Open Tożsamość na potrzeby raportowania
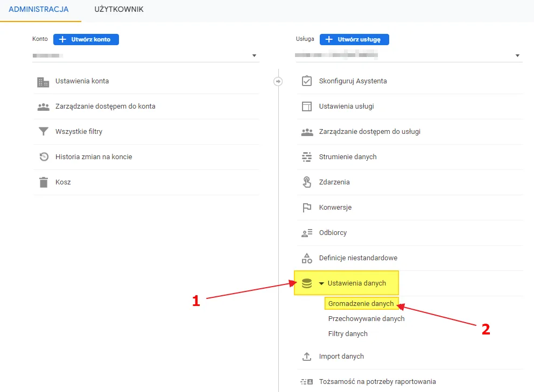Image resolution: width=534 pixels, height=392 pixels. tap(377, 381)
